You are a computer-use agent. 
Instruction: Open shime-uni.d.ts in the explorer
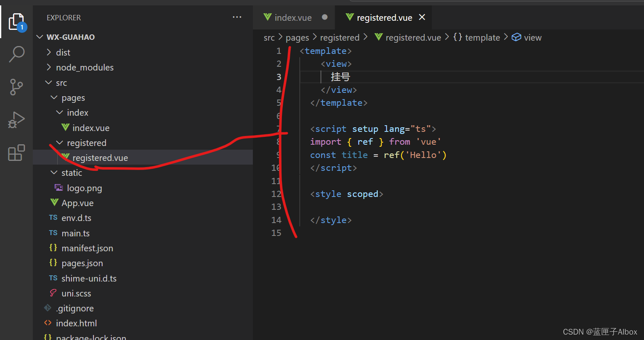pyautogui.click(x=89, y=278)
